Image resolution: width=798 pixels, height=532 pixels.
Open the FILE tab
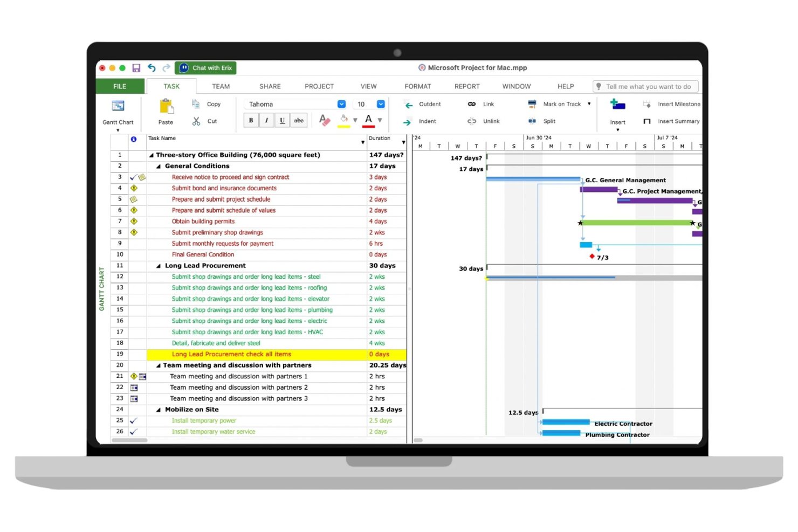click(120, 86)
